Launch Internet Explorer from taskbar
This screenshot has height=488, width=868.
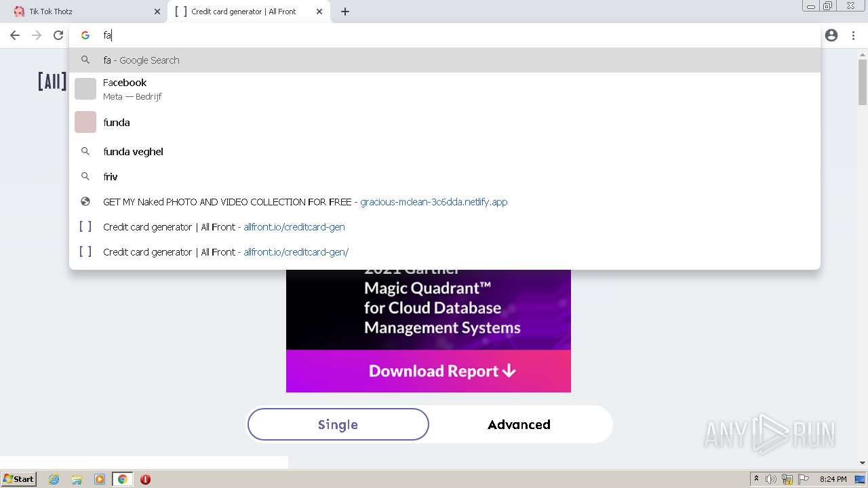pyautogui.click(x=54, y=479)
